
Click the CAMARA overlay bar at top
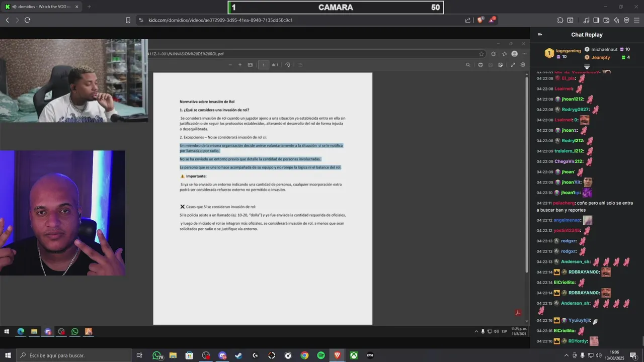coord(336,8)
